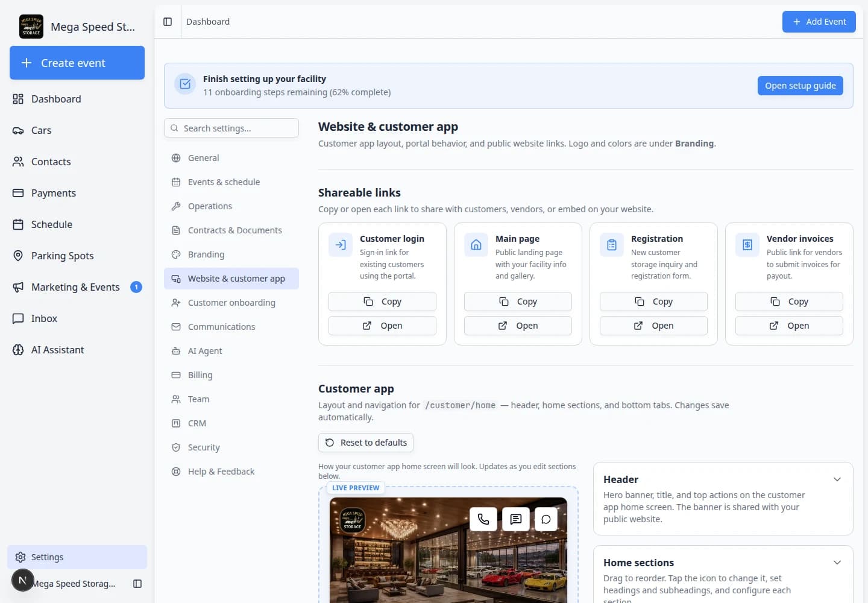The image size is (868, 603).
Task: Open Dashboard in the left sidebar
Action: pyautogui.click(x=77, y=99)
